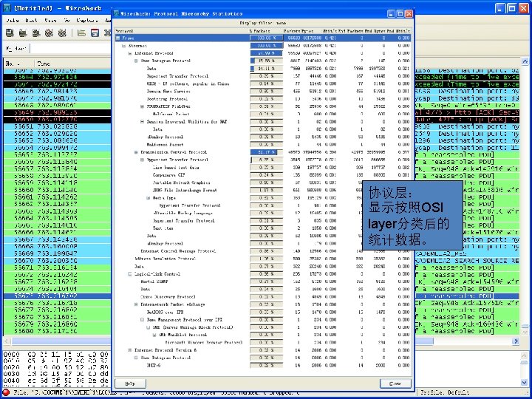Collapse the Frame tree node

click(x=117, y=38)
